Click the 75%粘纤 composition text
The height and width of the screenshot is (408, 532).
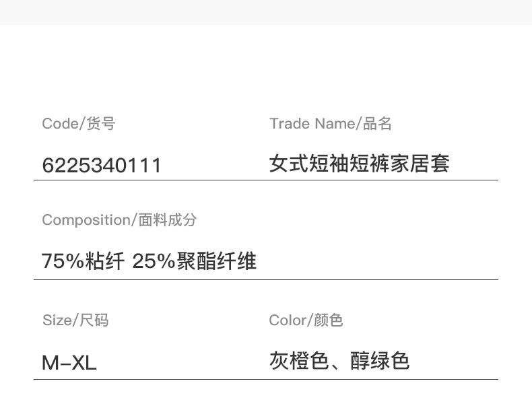[83, 261]
